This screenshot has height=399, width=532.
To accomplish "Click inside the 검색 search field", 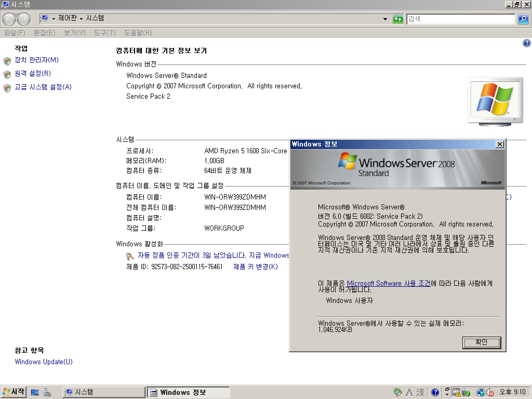I will (x=461, y=19).
